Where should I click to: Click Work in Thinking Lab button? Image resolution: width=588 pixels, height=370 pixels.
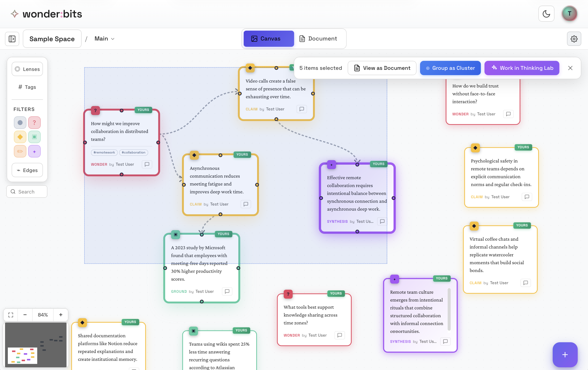pos(522,68)
